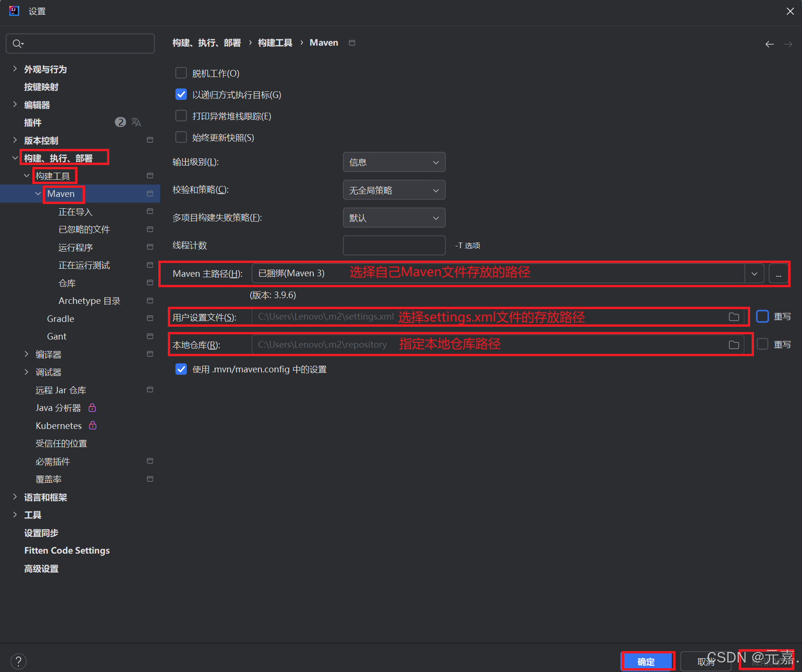The width and height of the screenshot is (802, 672).
Task: Enable 打印异常堆栈跟踪(E) checkbox
Action: pos(181,116)
